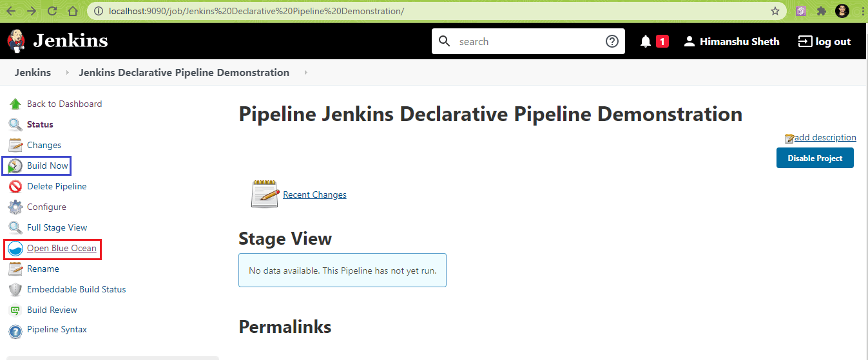This screenshot has height=360, width=868.
Task: Click the add description link
Action: tap(825, 137)
